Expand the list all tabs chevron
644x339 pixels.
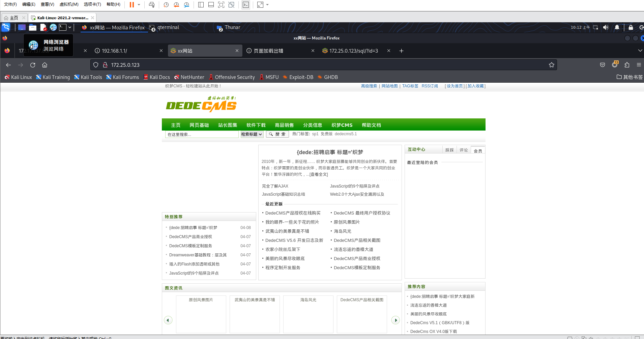[640, 51]
